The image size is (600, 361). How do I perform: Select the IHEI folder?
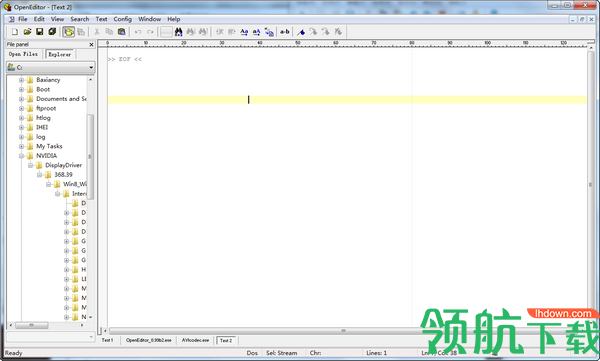click(42, 127)
